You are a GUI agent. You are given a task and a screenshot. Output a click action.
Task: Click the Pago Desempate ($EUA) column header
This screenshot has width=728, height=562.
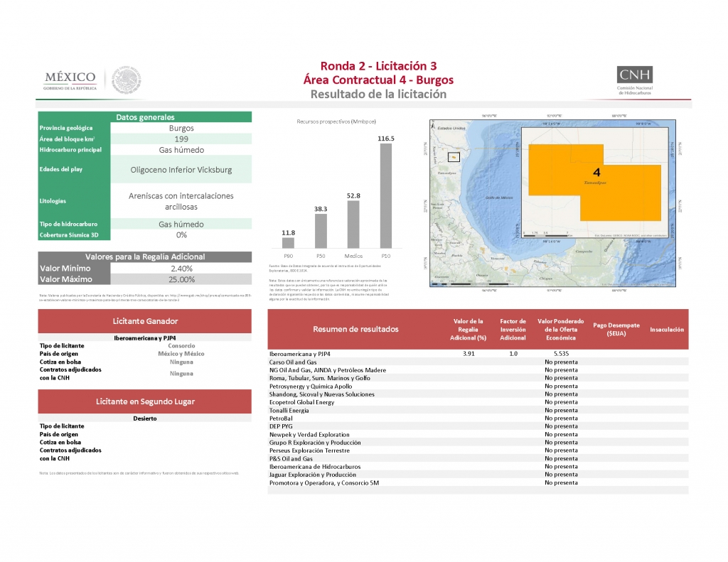(615, 329)
